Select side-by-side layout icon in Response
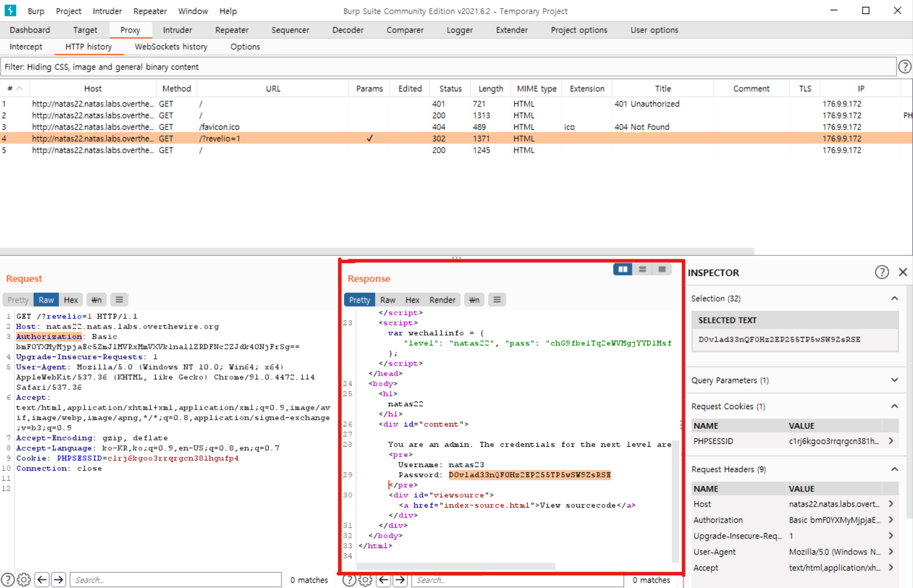The height and width of the screenshot is (588, 913). [623, 269]
